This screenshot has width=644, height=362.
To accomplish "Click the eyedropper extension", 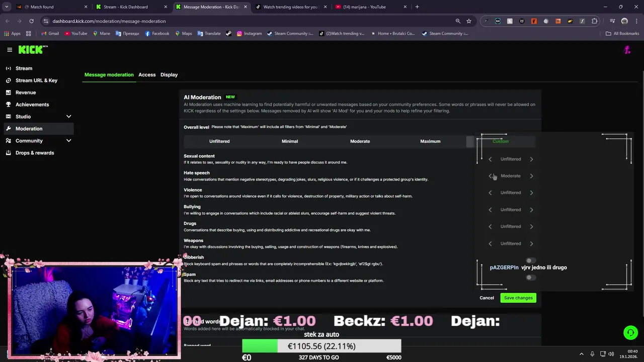I will [x=486, y=21].
